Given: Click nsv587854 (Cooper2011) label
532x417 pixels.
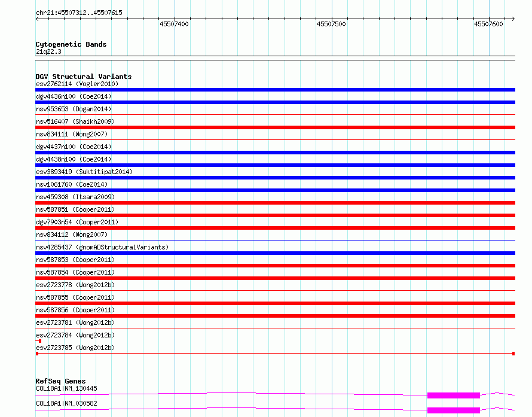Looking at the screenshot, I should click(75, 272).
